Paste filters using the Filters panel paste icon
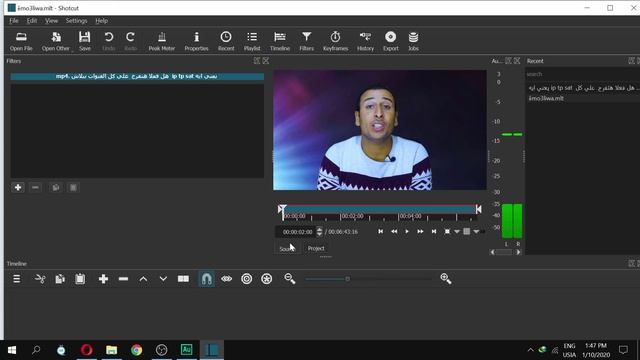640x360 pixels. 73,187
